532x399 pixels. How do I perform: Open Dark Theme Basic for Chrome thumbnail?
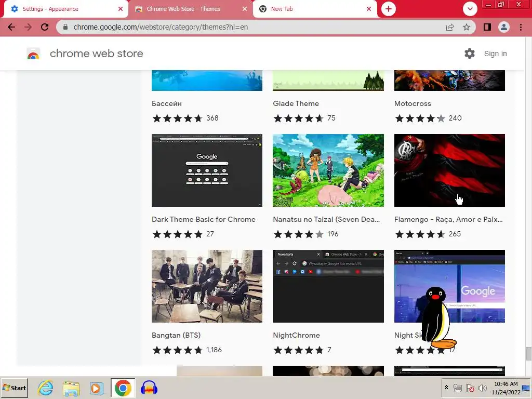[x=207, y=170]
